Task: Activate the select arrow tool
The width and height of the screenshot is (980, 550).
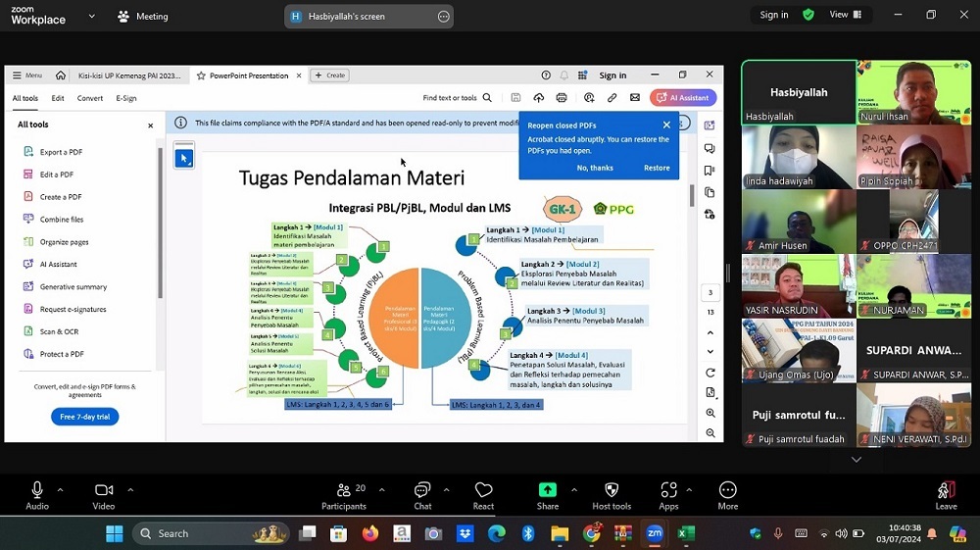Action: pos(184,158)
